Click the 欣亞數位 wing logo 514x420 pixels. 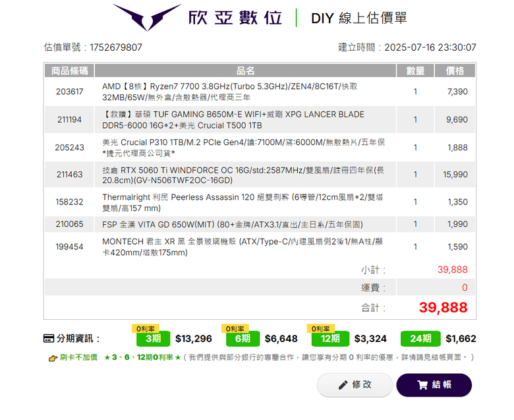click(147, 17)
